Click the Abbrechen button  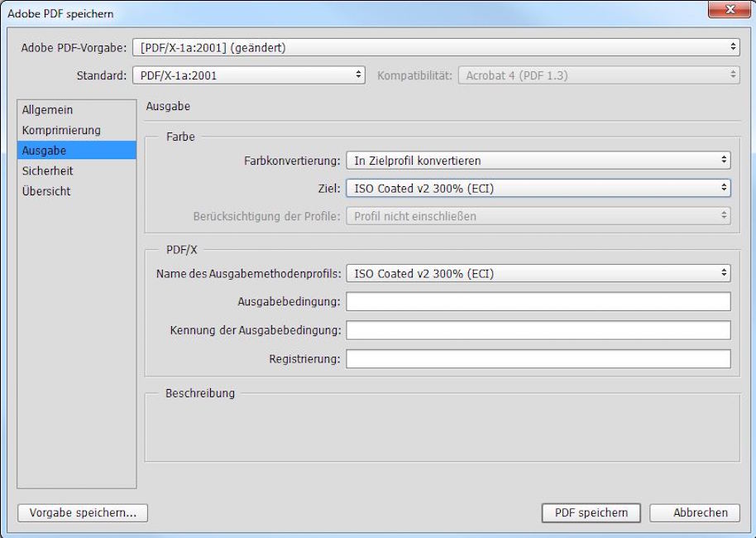pyautogui.click(x=695, y=513)
